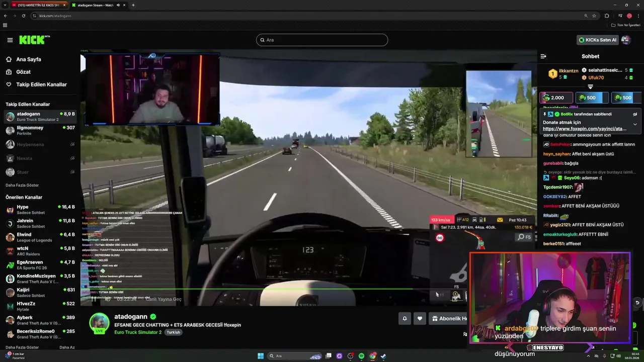The image size is (644, 362).
Task: Open Euro Truck Simulator 2 category link
Action: [x=138, y=332]
